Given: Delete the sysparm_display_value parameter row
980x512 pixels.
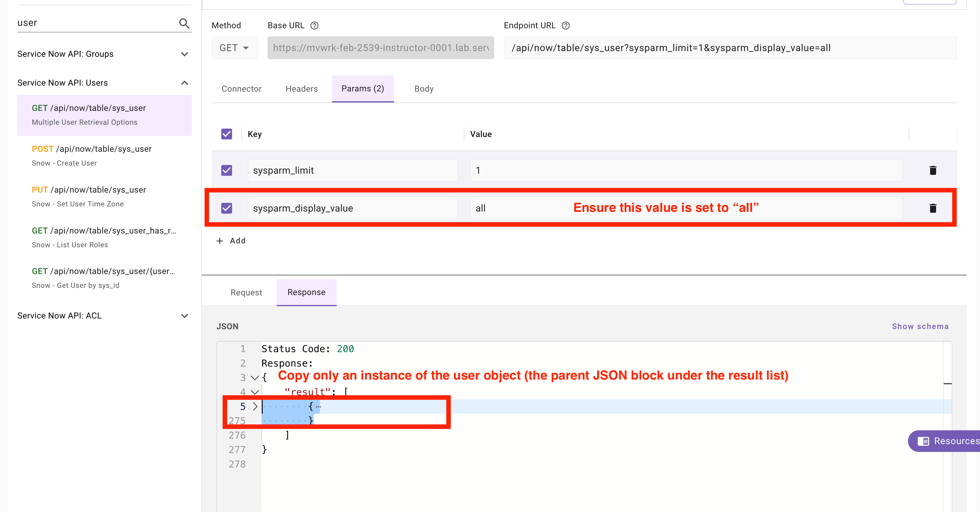Looking at the screenshot, I should 933,208.
